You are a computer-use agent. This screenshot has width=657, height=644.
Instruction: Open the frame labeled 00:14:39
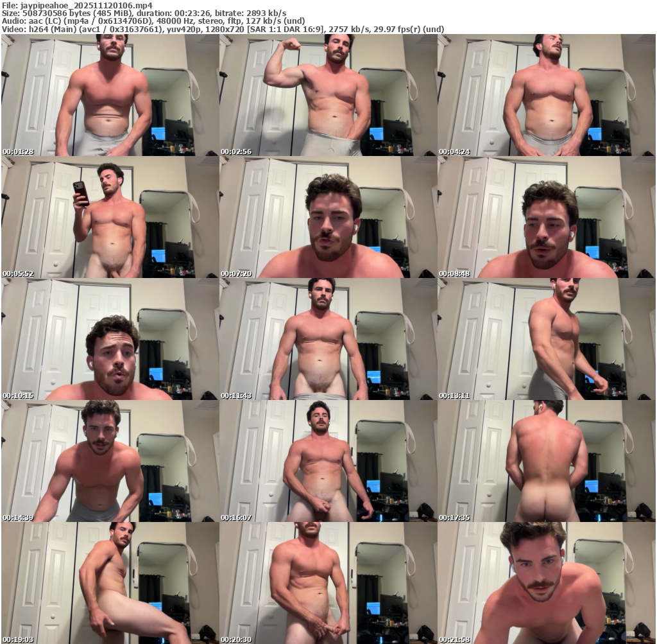pos(110,461)
